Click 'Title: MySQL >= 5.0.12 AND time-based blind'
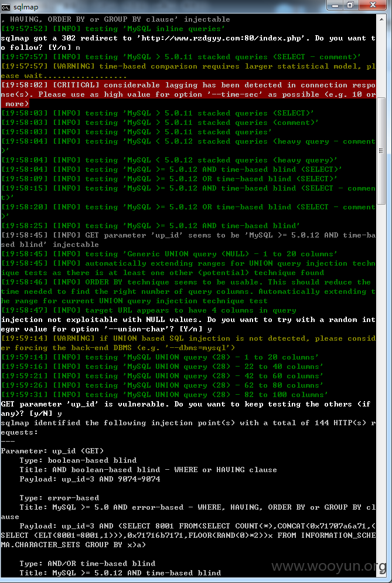 click(120, 572)
